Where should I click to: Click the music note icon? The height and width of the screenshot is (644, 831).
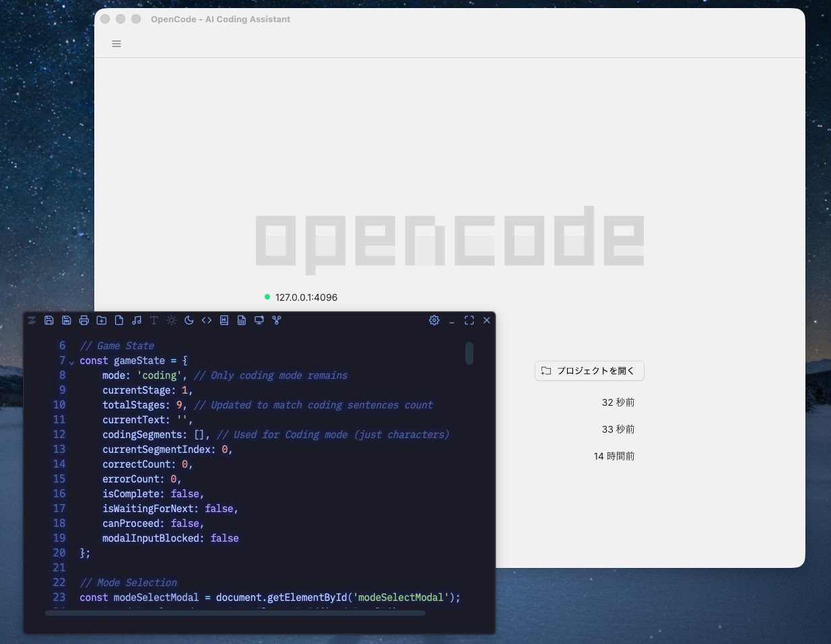(137, 320)
